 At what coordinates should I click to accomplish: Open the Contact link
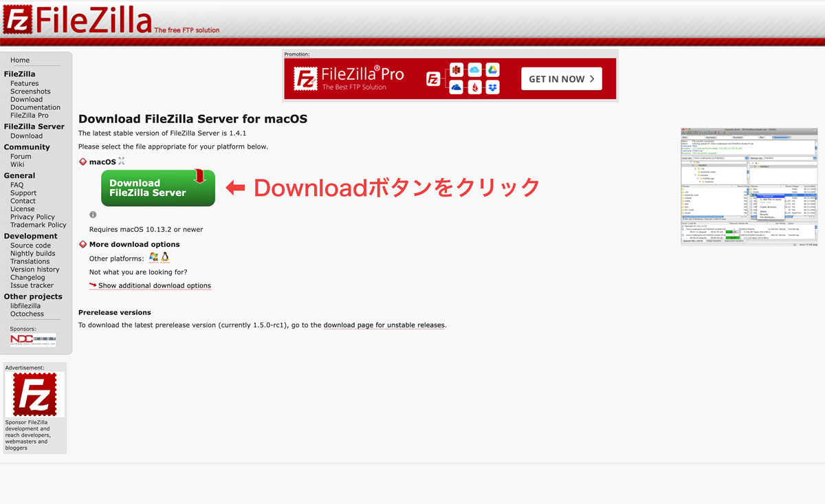click(x=23, y=201)
